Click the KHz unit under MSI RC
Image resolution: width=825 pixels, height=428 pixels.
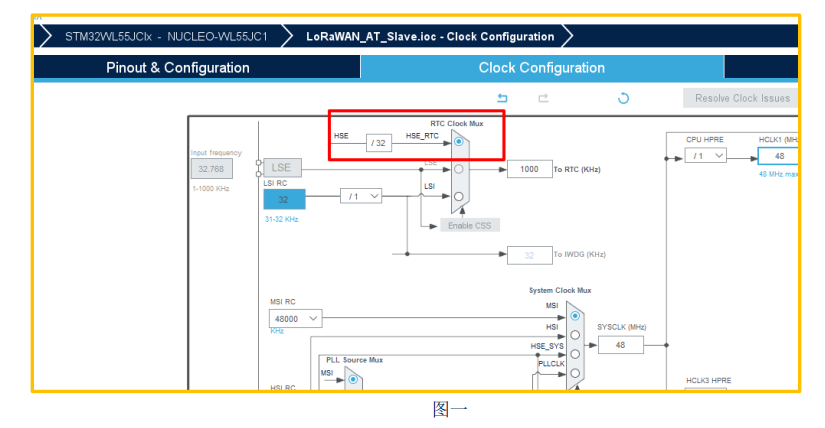tap(277, 331)
